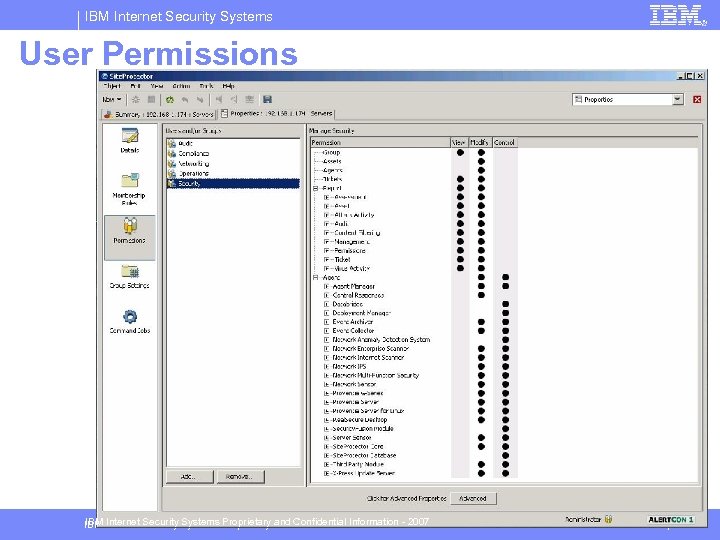Open the View menu

coord(157,86)
